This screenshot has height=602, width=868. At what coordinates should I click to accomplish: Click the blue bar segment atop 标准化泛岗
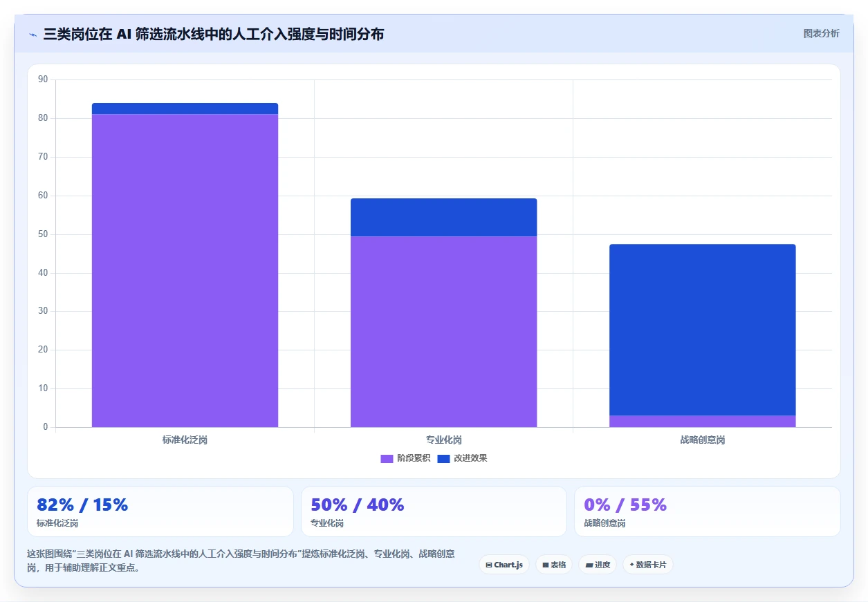pos(185,109)
